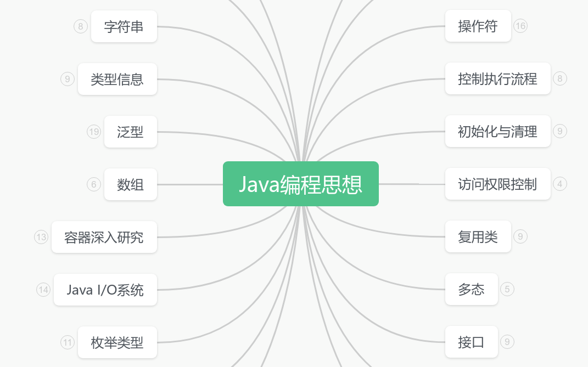Expand the 13 children badge beside 容器深入研究
Image resolution: width=588 pixels, height=367 pixels.
(x=41, y=237)
